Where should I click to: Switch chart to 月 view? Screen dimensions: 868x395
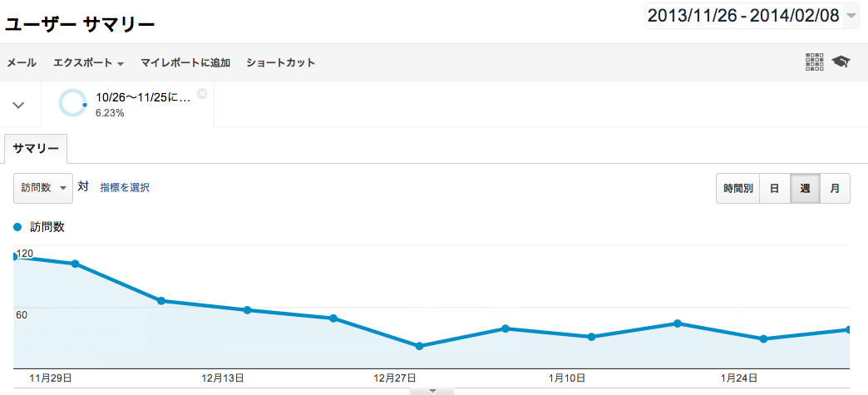[x=835, y=189]
